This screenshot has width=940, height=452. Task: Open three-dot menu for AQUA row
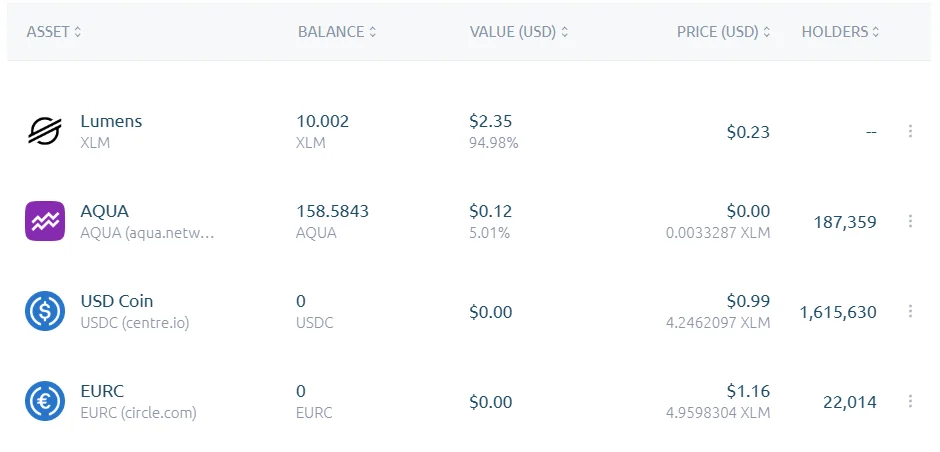click(910, 221)
